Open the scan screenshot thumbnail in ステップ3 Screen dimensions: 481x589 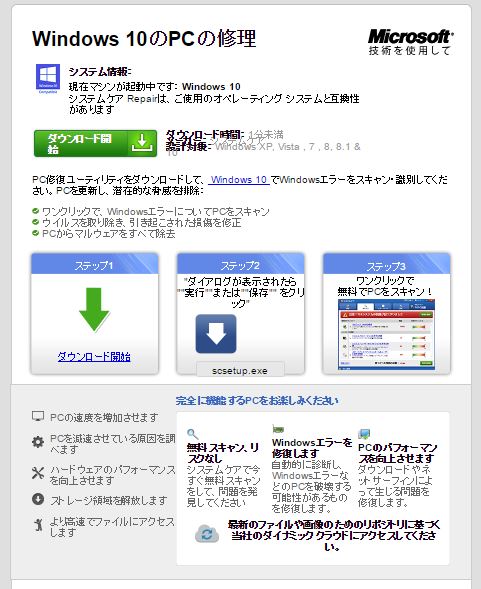click(x=386, y=335)
